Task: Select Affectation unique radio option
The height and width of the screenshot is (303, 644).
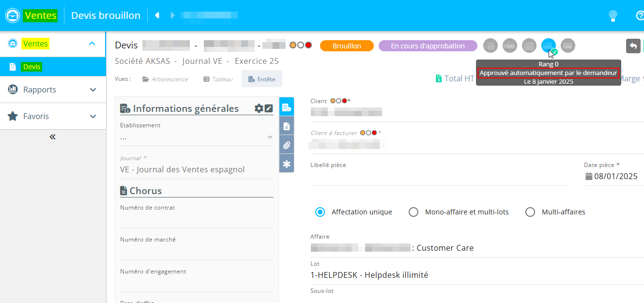Action: point(320,212)
